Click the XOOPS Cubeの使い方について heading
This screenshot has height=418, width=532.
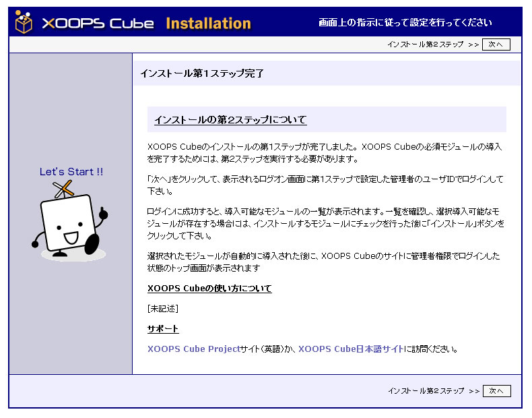209,289
